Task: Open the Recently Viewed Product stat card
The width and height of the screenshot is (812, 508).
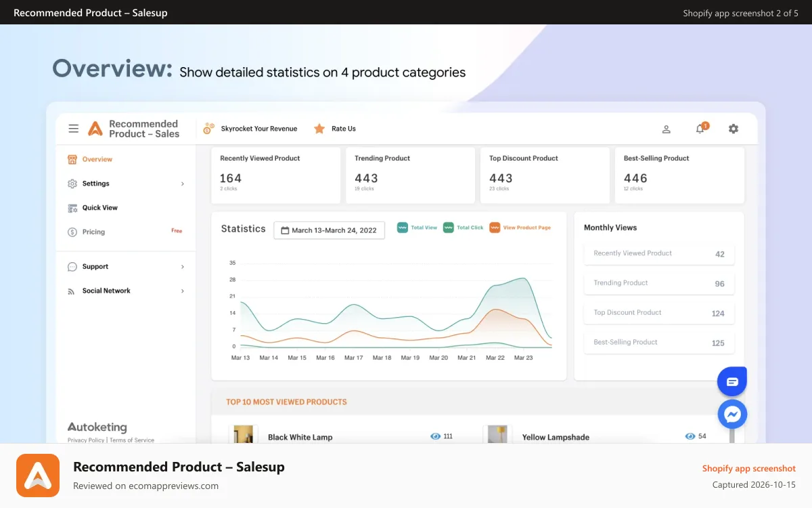Action: 276,175
